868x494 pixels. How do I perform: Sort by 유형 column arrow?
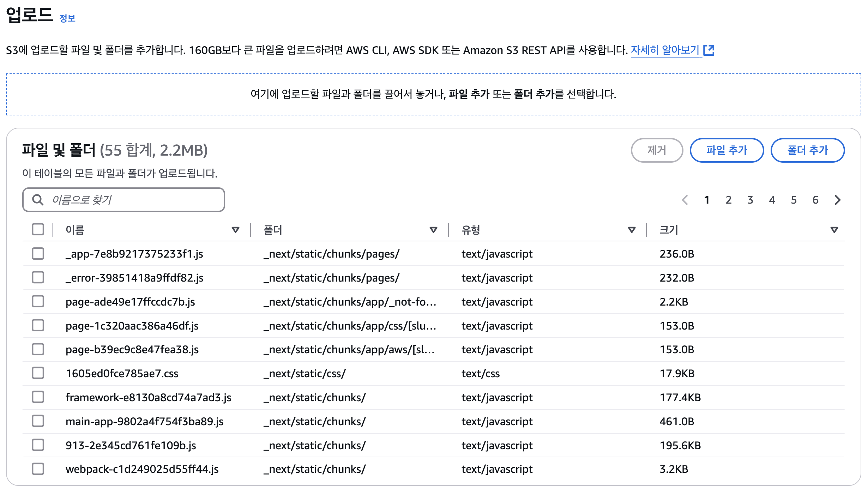point(632,230)
